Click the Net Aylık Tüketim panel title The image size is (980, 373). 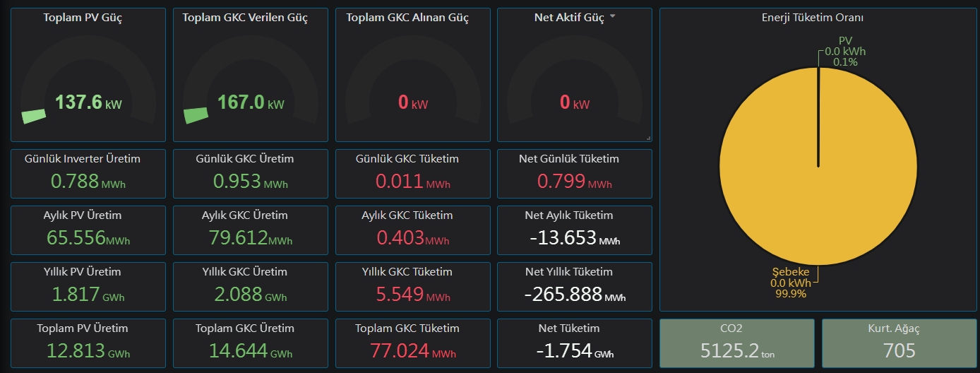(569, 215)
